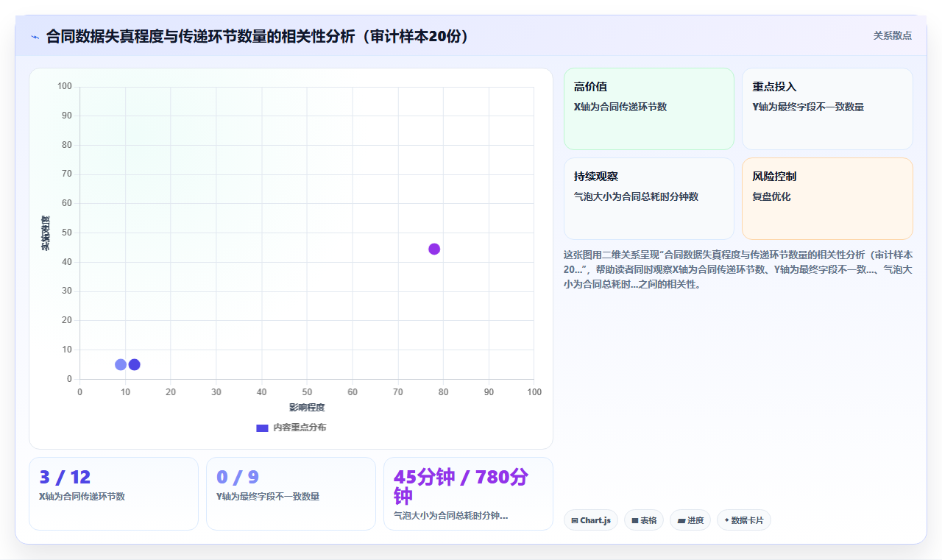Screen dimensions: 942x560
Task: Click the 数据卡片 tag
Action: click(x=744, y=520)
